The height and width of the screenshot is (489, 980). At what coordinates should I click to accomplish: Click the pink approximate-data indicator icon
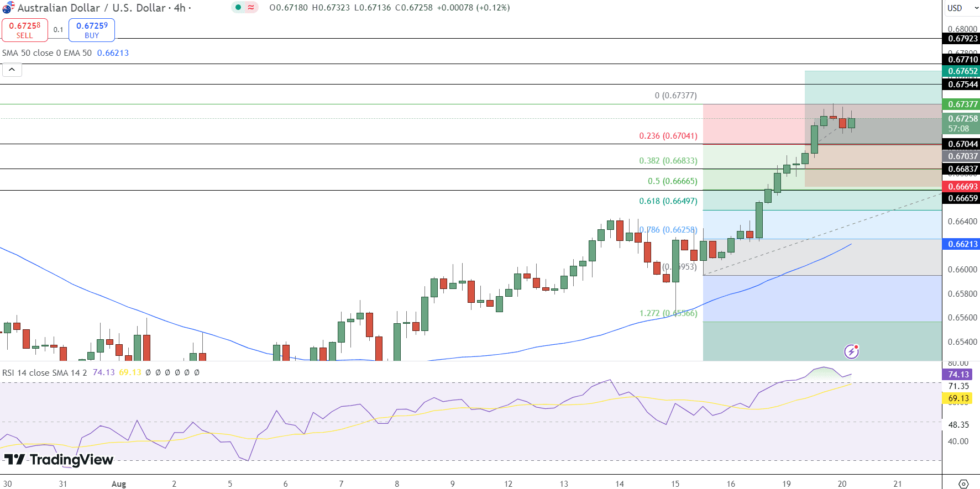(x=251, y=8)
